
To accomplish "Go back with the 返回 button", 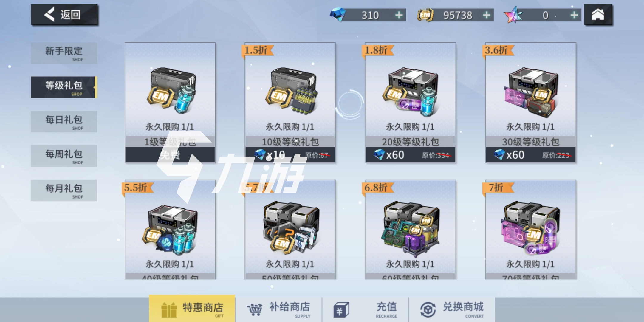I will click(x=64, y=15).
